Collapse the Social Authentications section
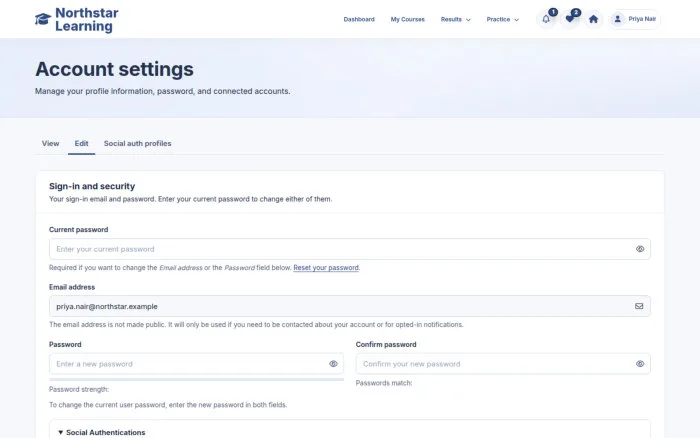 pos(101,432)
